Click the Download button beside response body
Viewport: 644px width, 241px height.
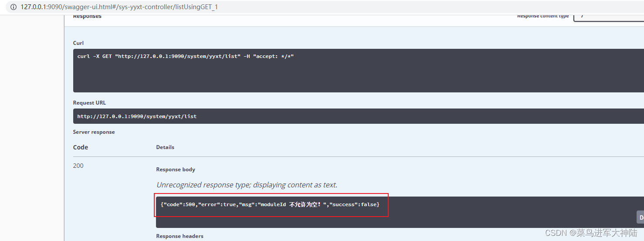click(641, 217)
